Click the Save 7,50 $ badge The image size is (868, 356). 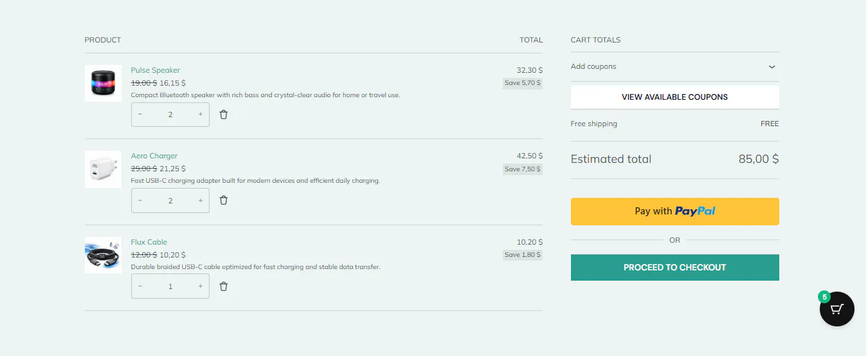click(523, 169)
